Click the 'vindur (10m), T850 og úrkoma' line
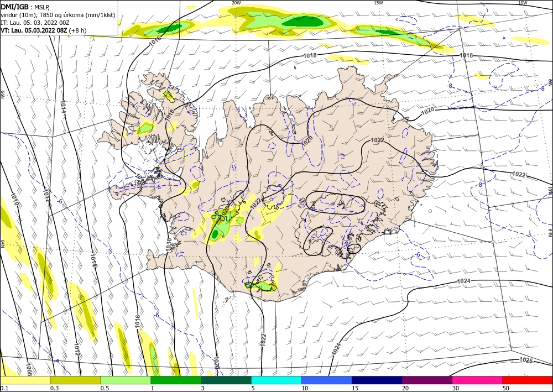 pos(58,15)
